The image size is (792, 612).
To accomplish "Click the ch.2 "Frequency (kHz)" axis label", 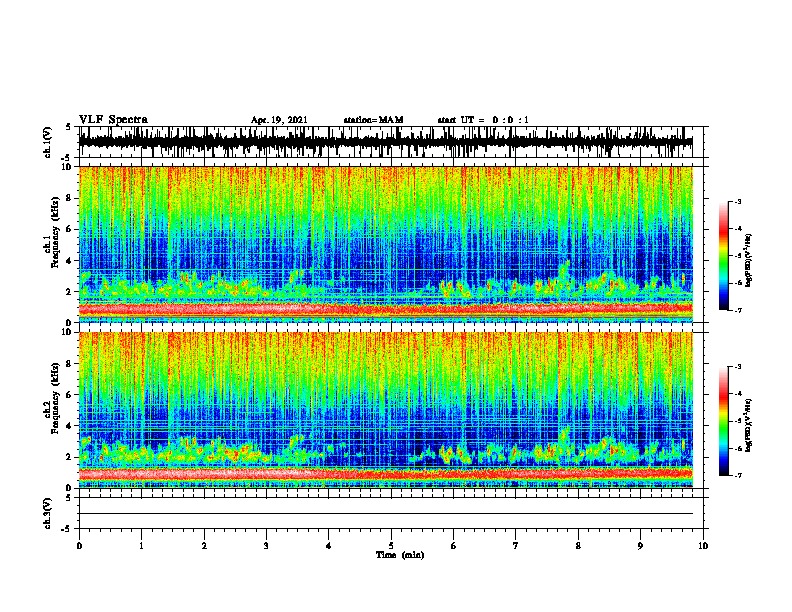I will pyautogui.click(x=55, y=398).
